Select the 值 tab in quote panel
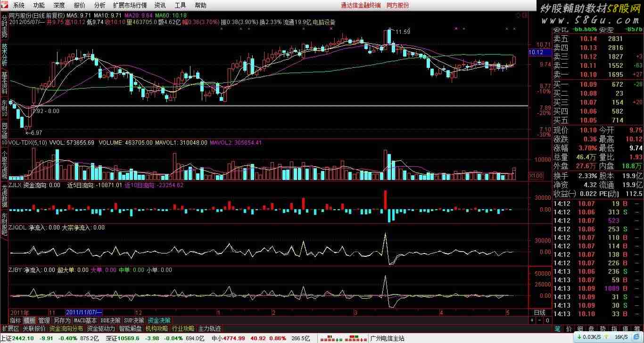This screenshot has width=644, height=343. point(626,328)
